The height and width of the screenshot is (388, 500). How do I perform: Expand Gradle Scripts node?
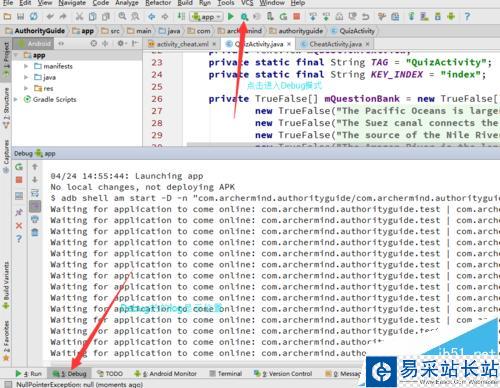click(16, 99)
